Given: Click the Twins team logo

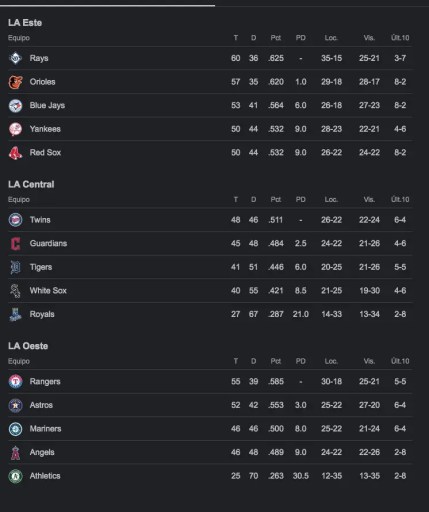Looking at the screenshot, I should [15, 220].
